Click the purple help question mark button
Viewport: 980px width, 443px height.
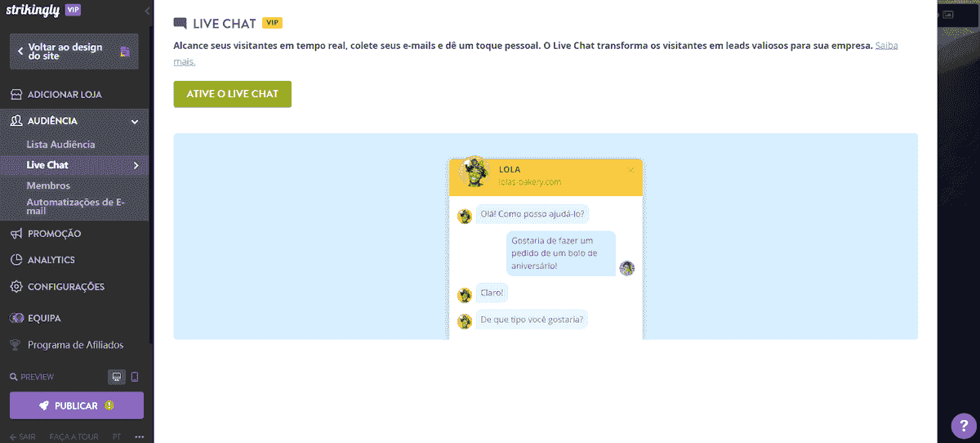tap(964, 425)
